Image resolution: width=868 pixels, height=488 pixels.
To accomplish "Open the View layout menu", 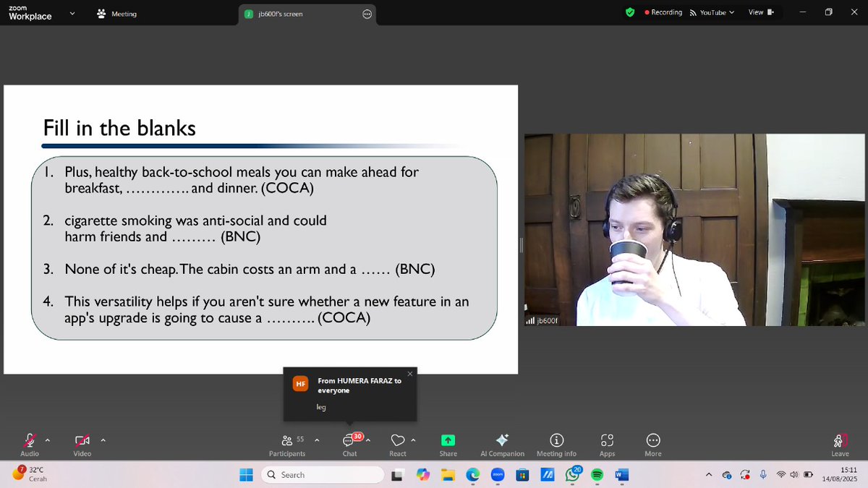I will pyautogui.click(x=760, y=12).
